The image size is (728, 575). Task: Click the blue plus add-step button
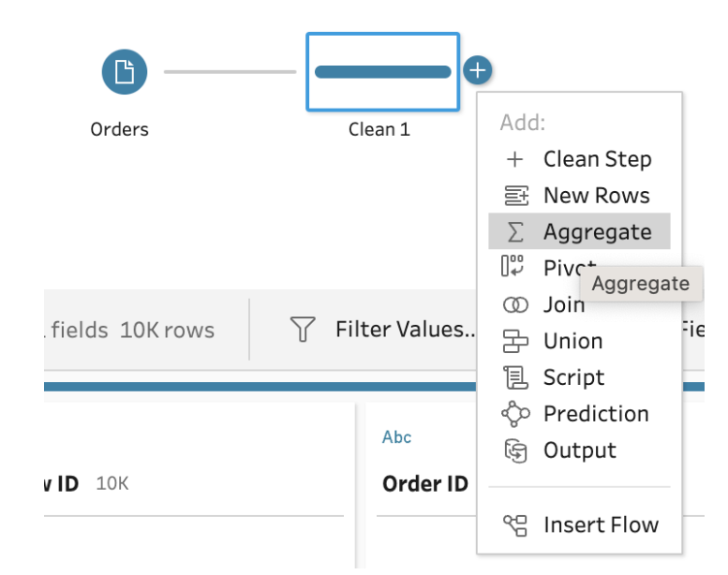click(478, 70)
